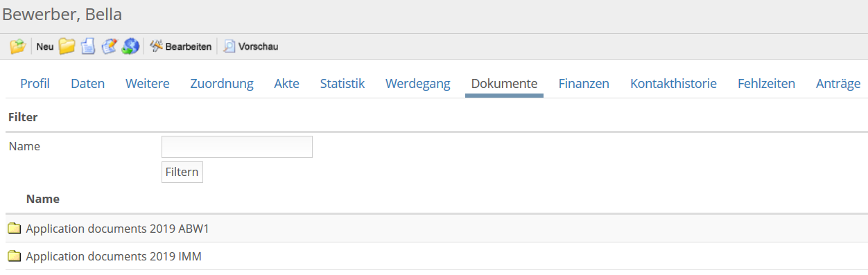The height and width of the screenshot is (275, 868).
Task: Open the Fehlzeiten tab
Action: click(x=766, y=84)
